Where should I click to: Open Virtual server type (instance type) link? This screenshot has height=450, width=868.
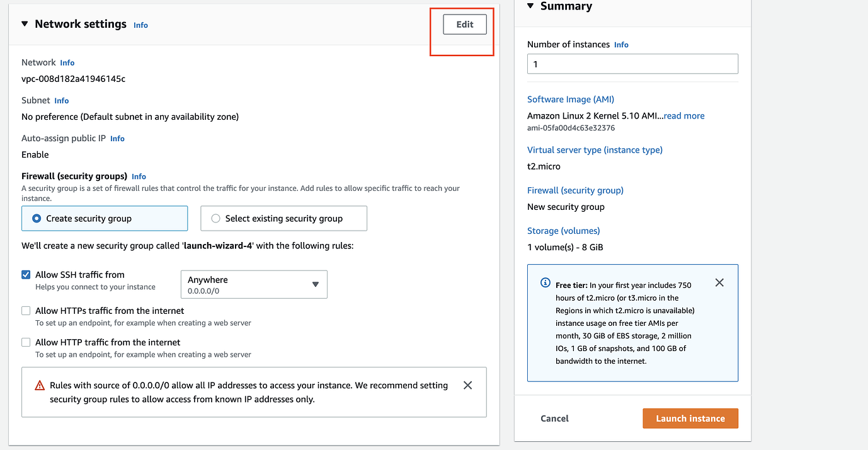pos(595,150)
